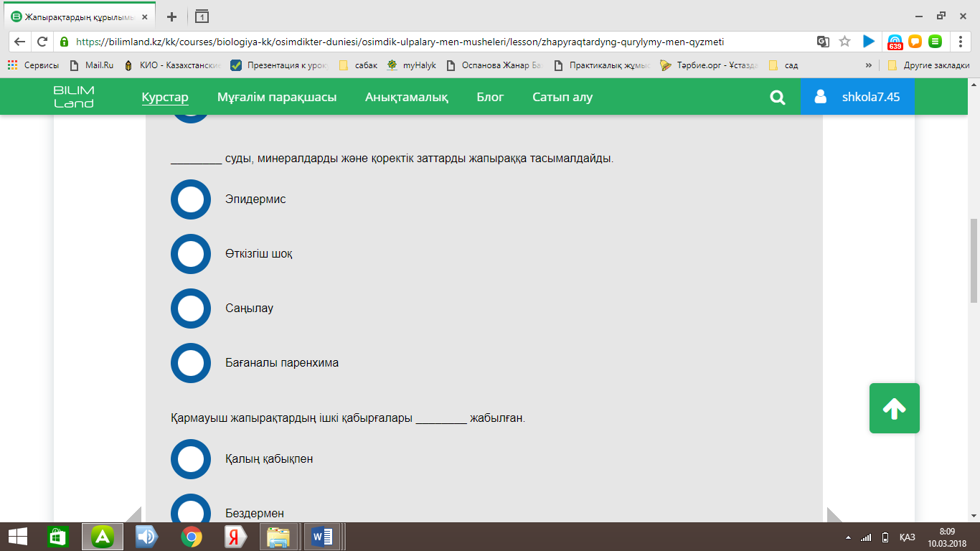Click the bilimland.kz URL address field
The image size is (980, 551).
400,42
